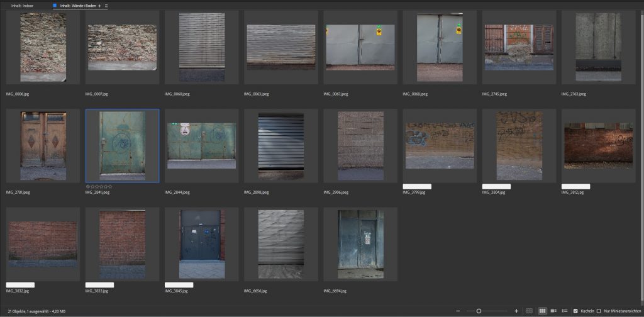Click the reject icon under IMG_2841.jpeg
This screenshot has width=644, height=317.
(x=87, y=187)
